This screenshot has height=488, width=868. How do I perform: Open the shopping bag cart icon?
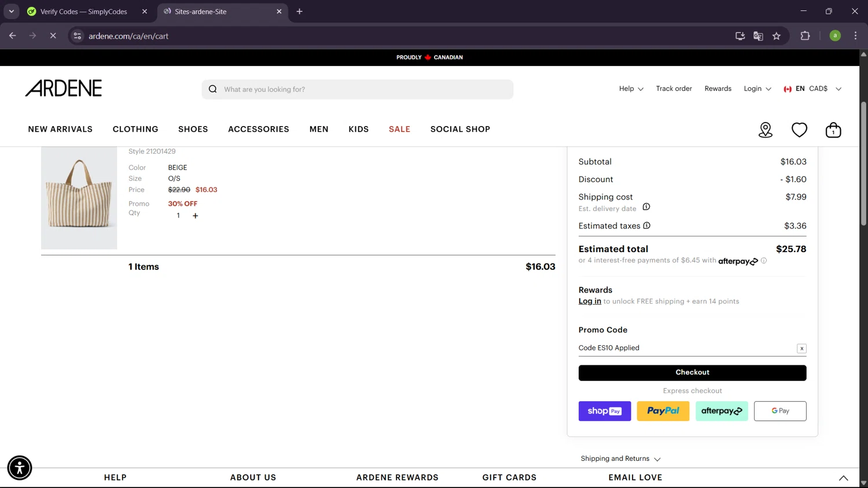point(833,130)
